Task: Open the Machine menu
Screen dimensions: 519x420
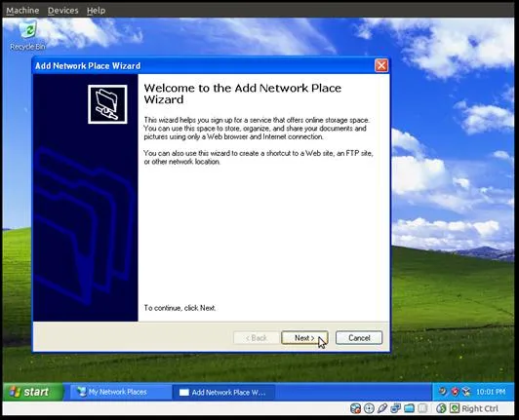Action: click(x=22, y=11)
